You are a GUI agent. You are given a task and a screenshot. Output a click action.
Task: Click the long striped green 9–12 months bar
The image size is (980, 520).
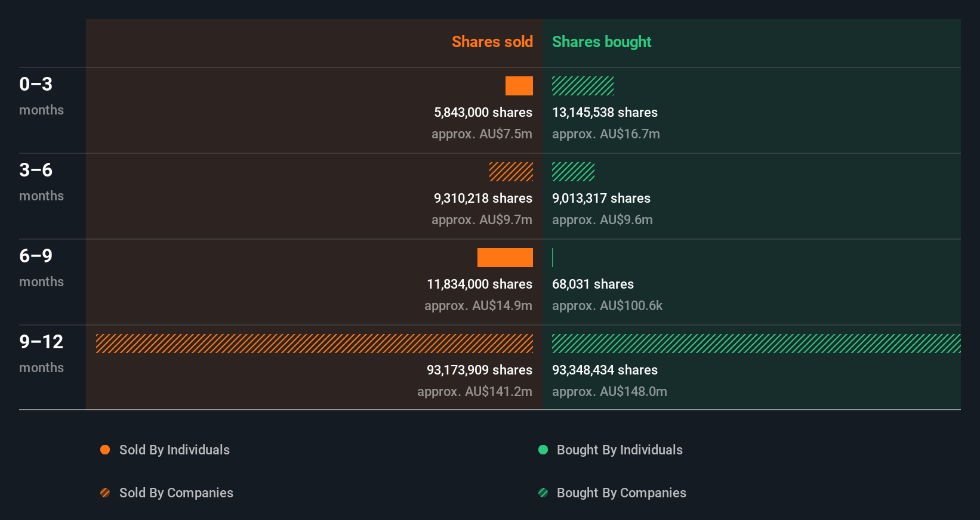point(756,343)
